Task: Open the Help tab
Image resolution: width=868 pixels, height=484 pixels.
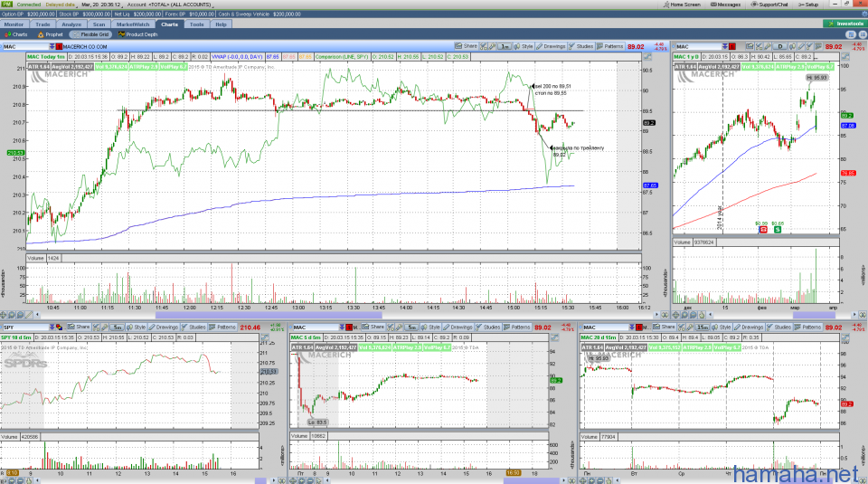Action: 221,24
